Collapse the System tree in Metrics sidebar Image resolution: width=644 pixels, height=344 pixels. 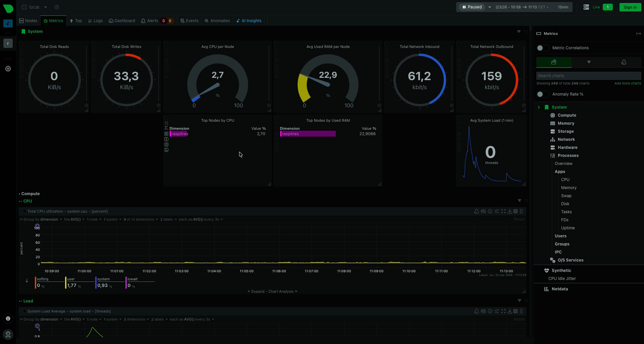[539, 107]
